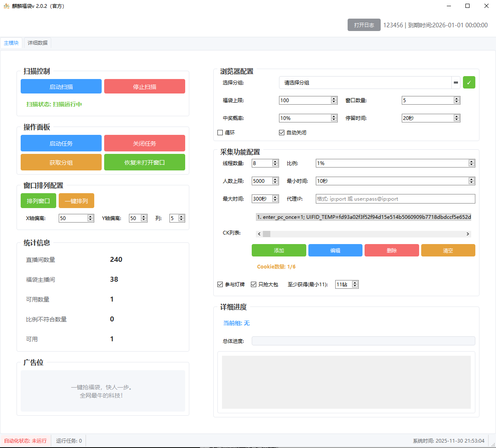Viewport: 496px width, 448px height.
Task: Click the minus icon next to 选择分组
Action: (x=456, y=82)
